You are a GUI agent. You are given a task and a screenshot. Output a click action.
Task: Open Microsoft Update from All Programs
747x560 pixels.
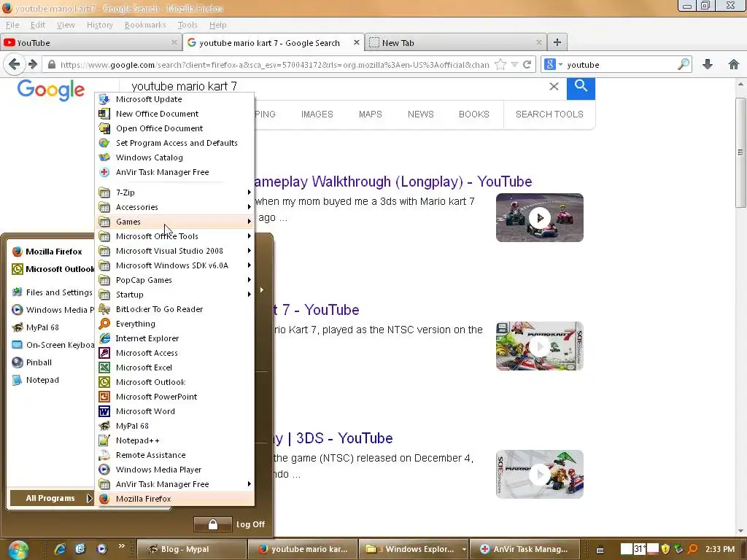(x=174, y=99)
